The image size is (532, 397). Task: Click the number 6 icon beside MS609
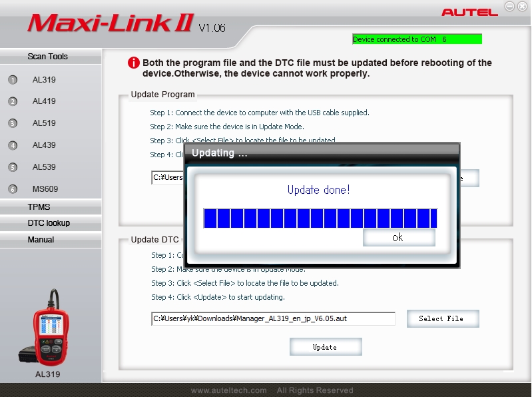coord(13,189)
